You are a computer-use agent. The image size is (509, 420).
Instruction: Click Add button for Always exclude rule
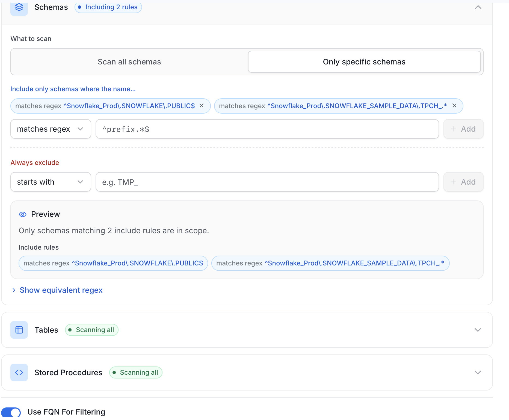(x=463, y=182)
